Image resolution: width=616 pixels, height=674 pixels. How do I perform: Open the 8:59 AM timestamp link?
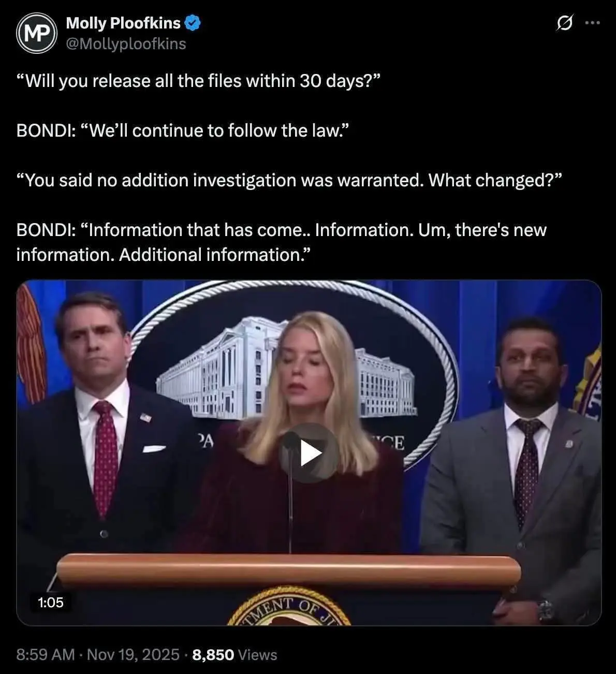point(46,655)
